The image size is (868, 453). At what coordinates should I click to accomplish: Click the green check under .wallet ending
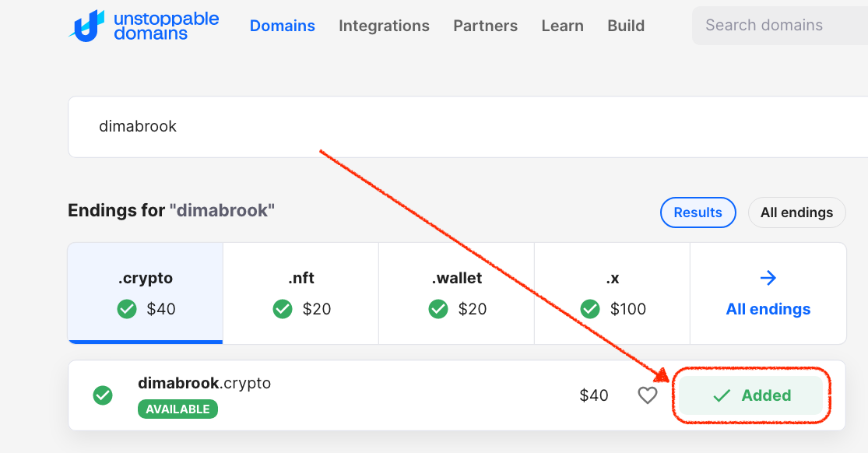tap(438, 309)
